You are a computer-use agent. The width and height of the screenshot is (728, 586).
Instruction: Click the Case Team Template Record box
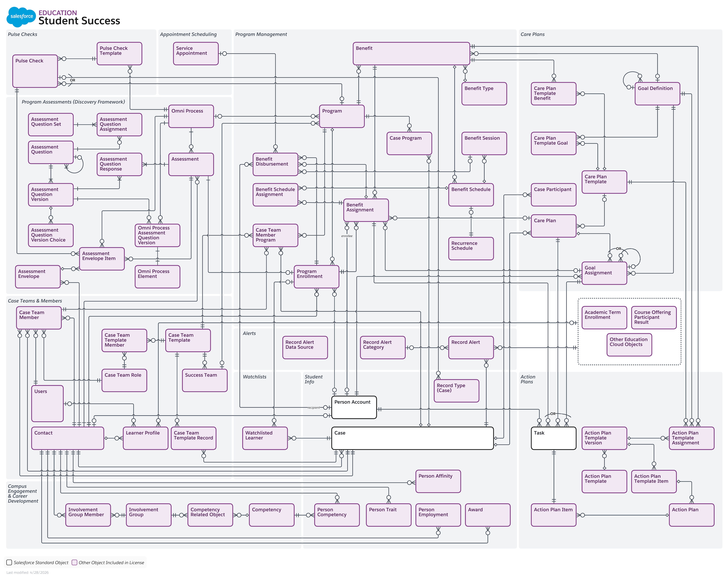tap(194, 438)
